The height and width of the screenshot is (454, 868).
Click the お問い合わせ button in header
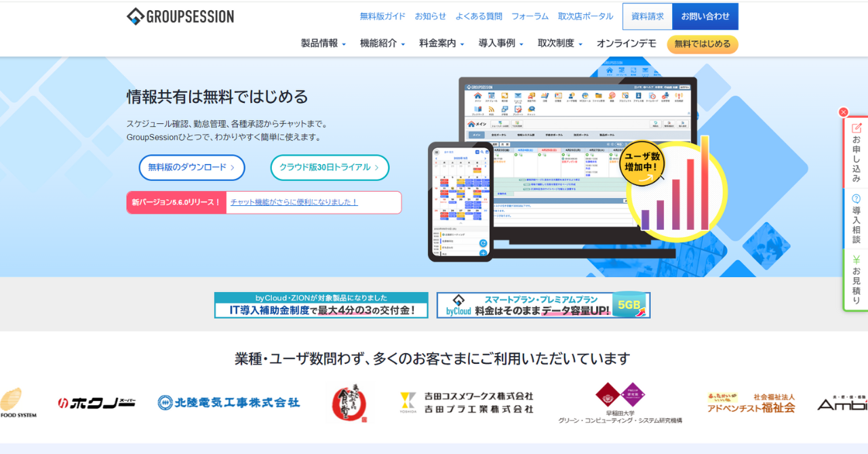point(705,16)
